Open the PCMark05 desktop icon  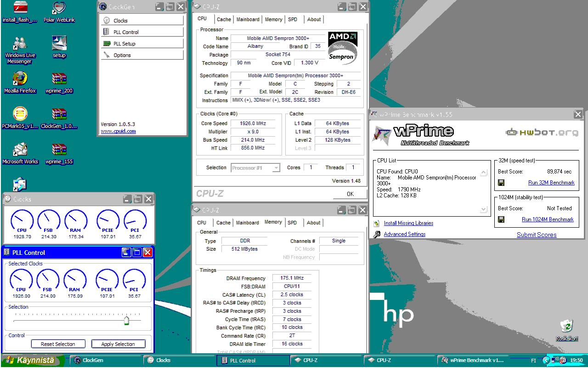coord(20,118)
